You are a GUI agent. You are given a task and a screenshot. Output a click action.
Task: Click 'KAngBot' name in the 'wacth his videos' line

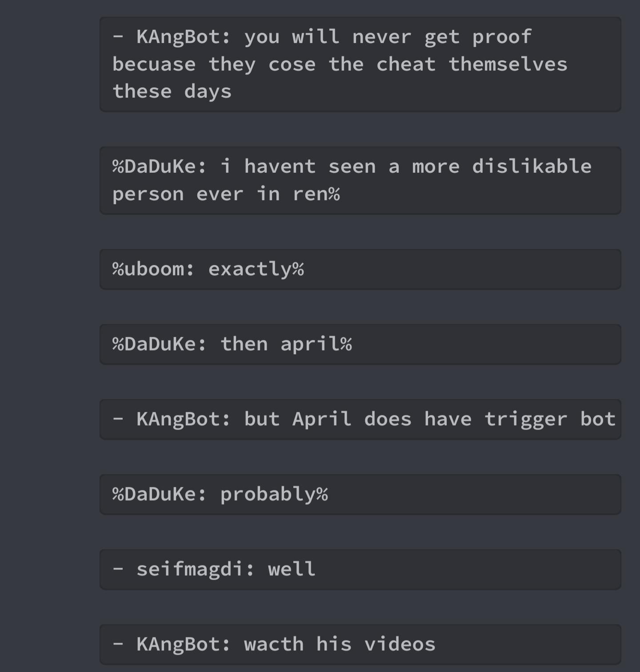[x=178, y=644]
